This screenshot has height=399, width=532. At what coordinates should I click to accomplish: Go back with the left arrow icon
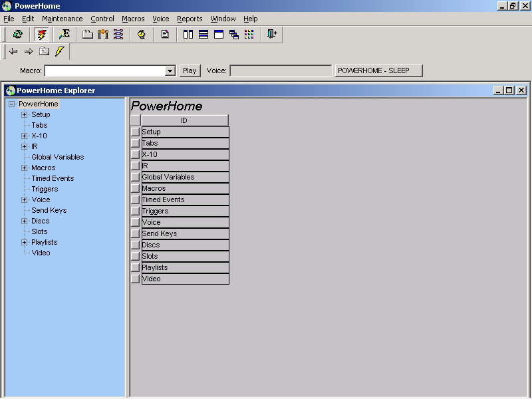(13, 51)
